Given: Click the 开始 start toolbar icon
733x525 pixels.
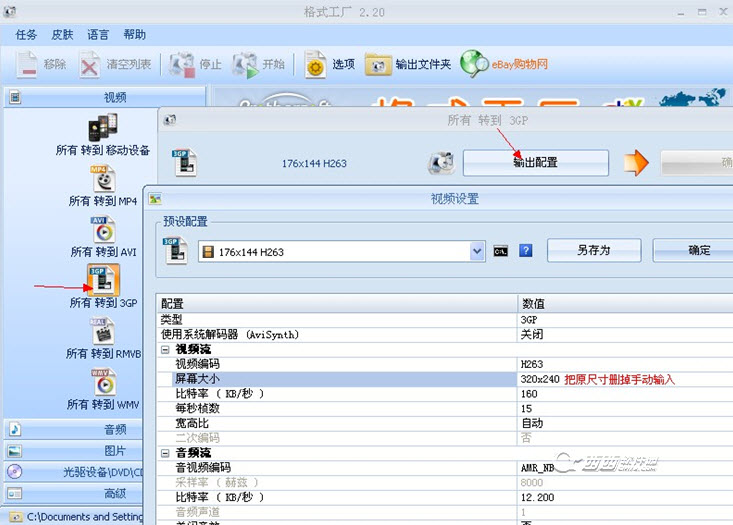Looking at the screenshot, I should (245, 65).
